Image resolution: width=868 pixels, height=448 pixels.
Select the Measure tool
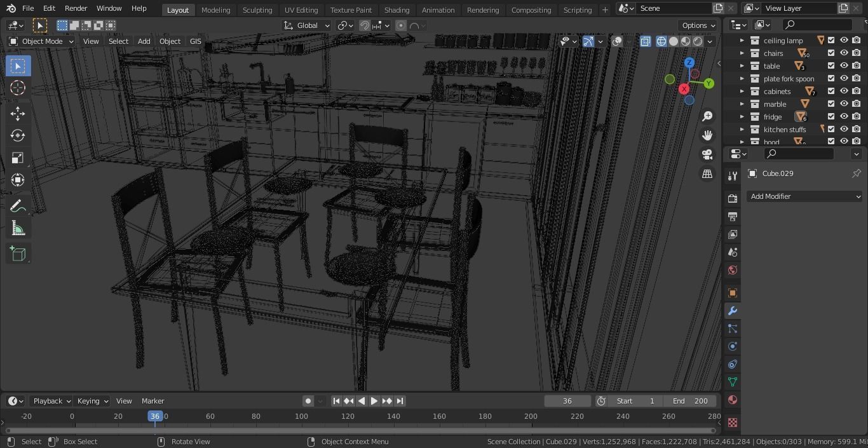point(18,228)
